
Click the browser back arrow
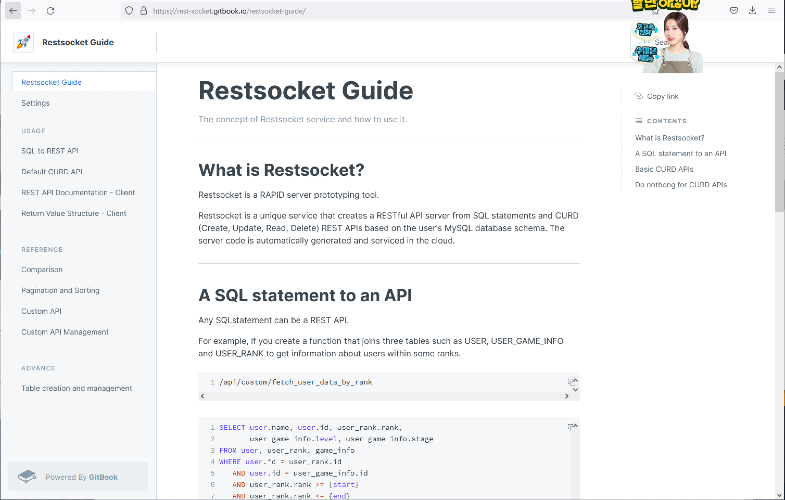pyautogui.click(x=13, y=10)
